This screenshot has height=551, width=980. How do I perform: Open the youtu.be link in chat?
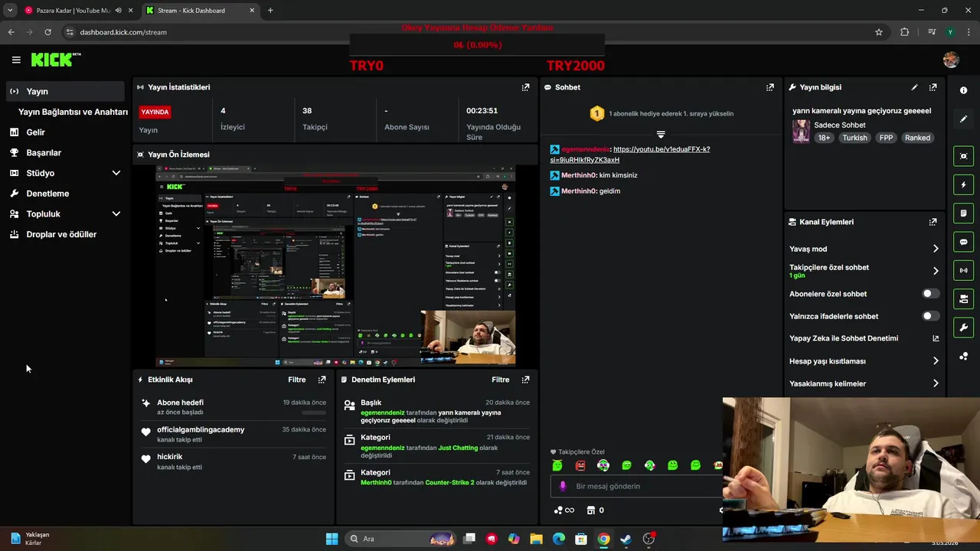point(630,155)
